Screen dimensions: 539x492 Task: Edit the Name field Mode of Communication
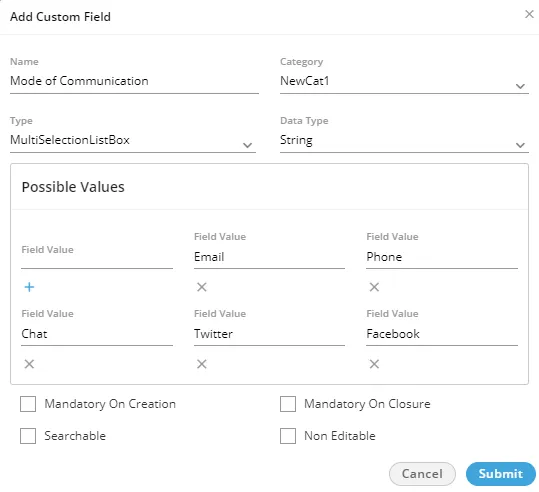[x=134, y=82]
